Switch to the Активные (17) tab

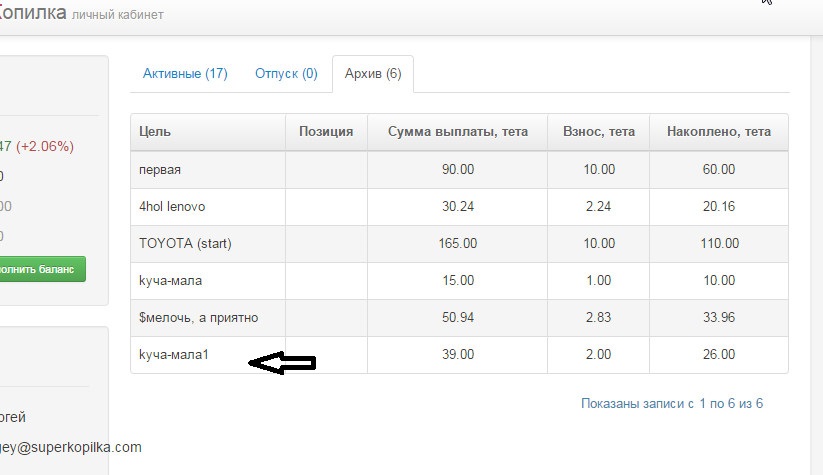[x=185, y=73]
